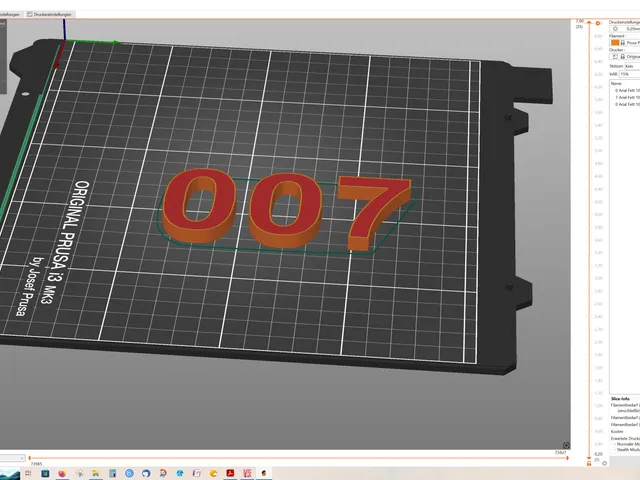This screenshot has width=640, height=480.
Task: Click the Kosten row in slice info
Action: click(x=617, y=431)
